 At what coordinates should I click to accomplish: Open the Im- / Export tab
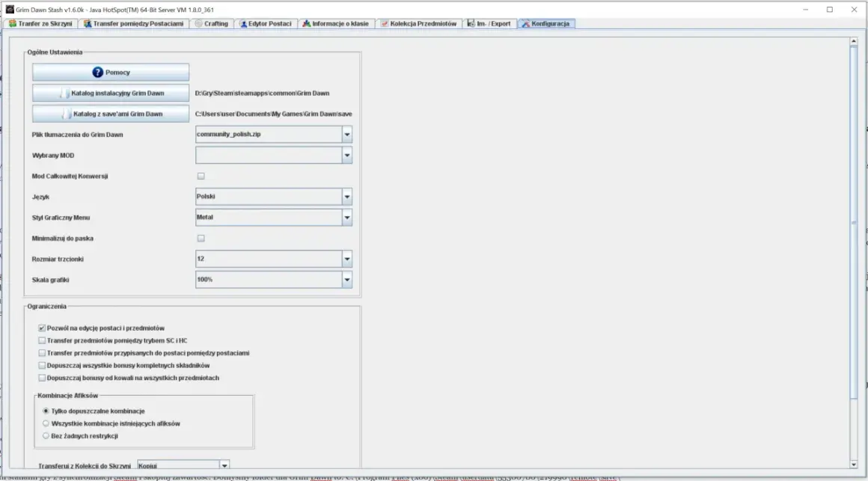tap(489, 24)
